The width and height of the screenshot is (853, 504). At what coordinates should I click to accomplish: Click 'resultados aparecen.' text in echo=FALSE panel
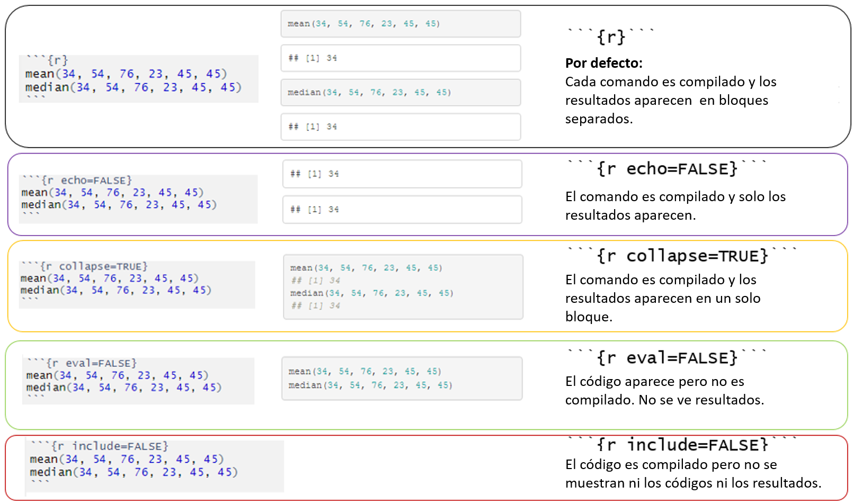tap(630, 215)
